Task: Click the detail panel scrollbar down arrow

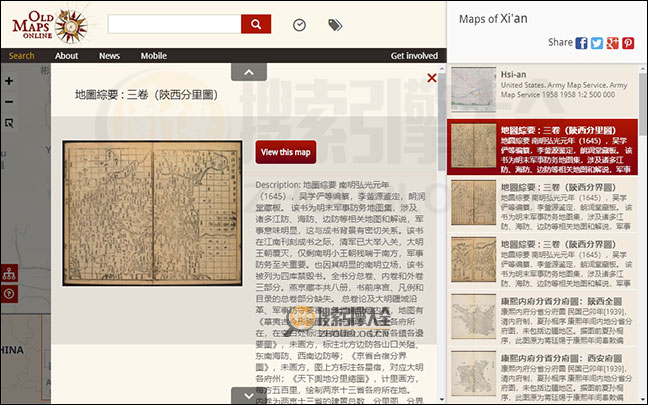Action: click(x=441, y=400)
